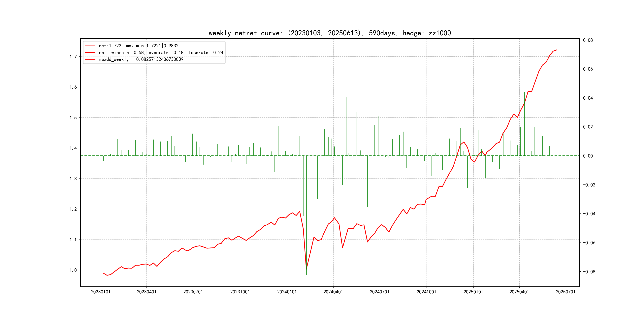Click the legend winrate 0.58 entry text
This screenshot has width=644, height=322.
161,52
